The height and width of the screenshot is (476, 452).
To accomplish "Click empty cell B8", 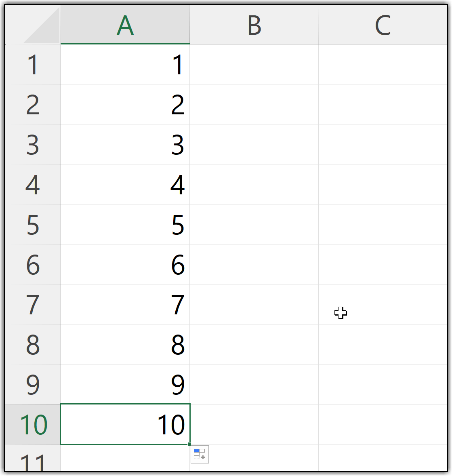I will 254,344.
